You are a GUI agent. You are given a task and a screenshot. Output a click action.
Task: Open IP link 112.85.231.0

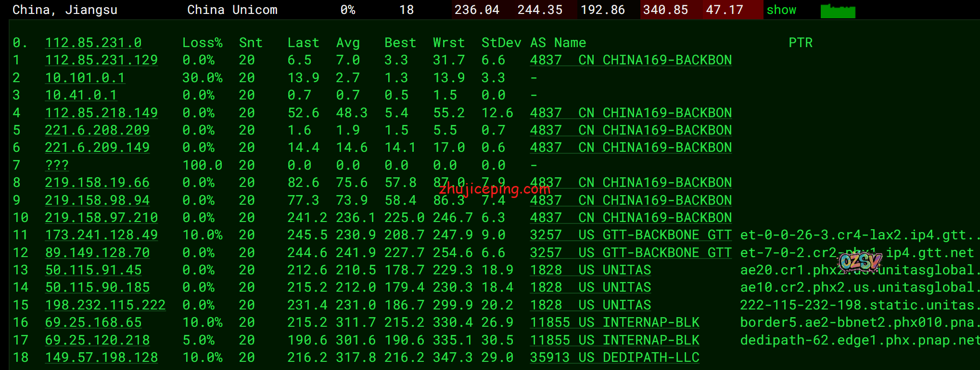pyautogui.click(x=93, y=43)
